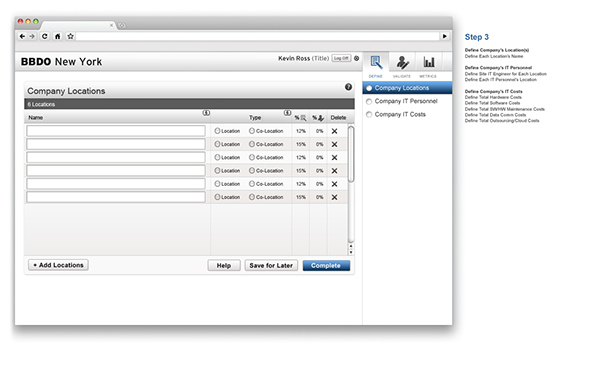This screenshot has width=600, height=388.
Task: Open the browser home page icon
Action: (57, 36)
